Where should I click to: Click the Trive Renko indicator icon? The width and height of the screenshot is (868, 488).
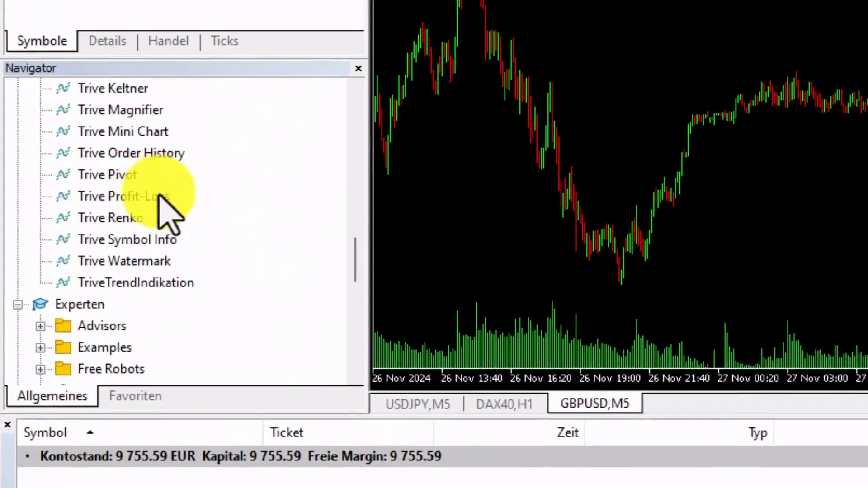(x=63, y=218)
